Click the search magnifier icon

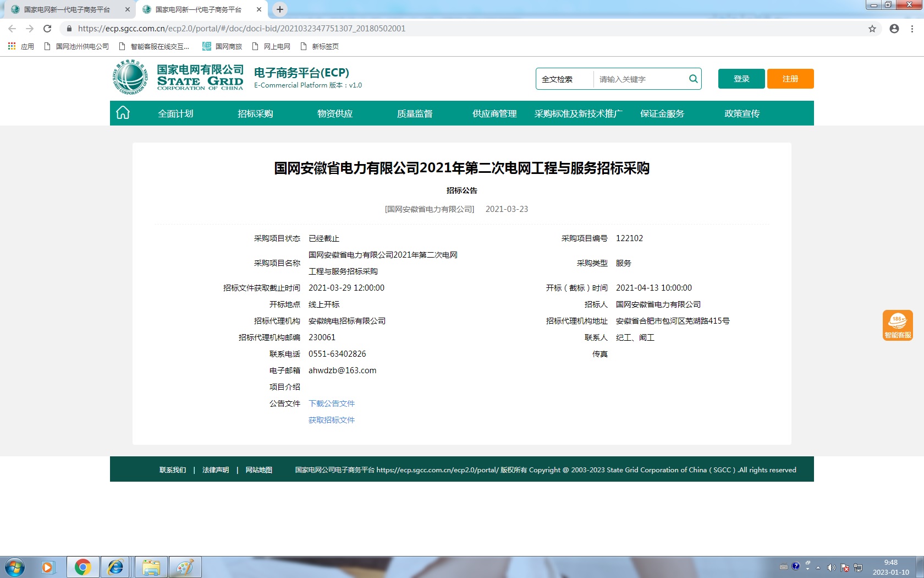click(x=693, y=79)
